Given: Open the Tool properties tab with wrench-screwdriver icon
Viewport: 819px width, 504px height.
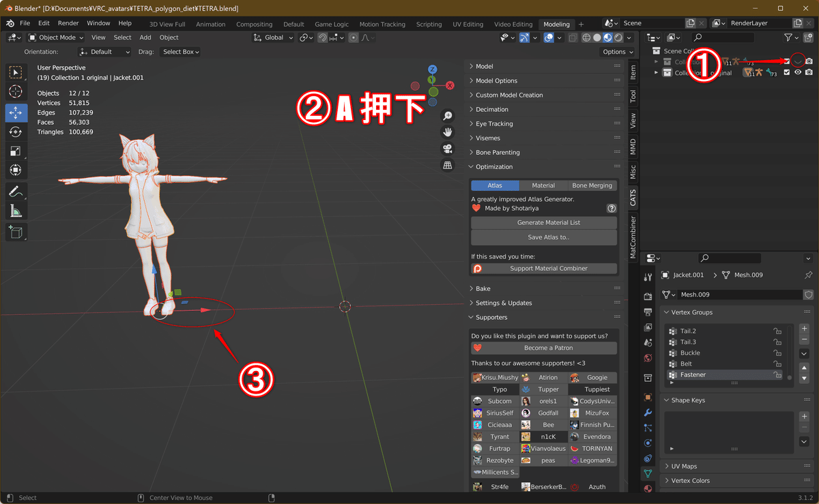Looking at the screenshot, I should pyautogui.click(x=648, y=278).
